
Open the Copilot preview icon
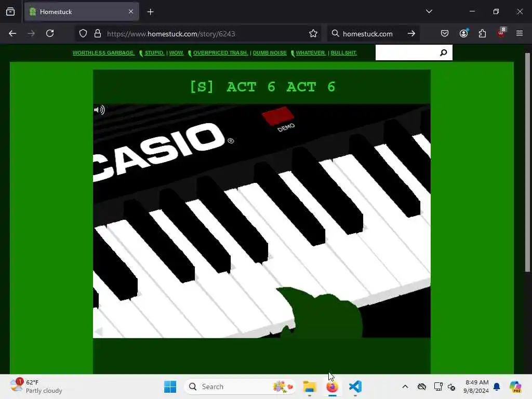pos(515,387)
